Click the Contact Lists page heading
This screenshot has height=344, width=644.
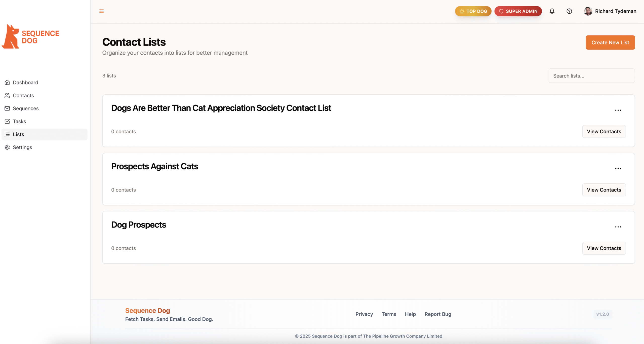click(x=134, y=42)
